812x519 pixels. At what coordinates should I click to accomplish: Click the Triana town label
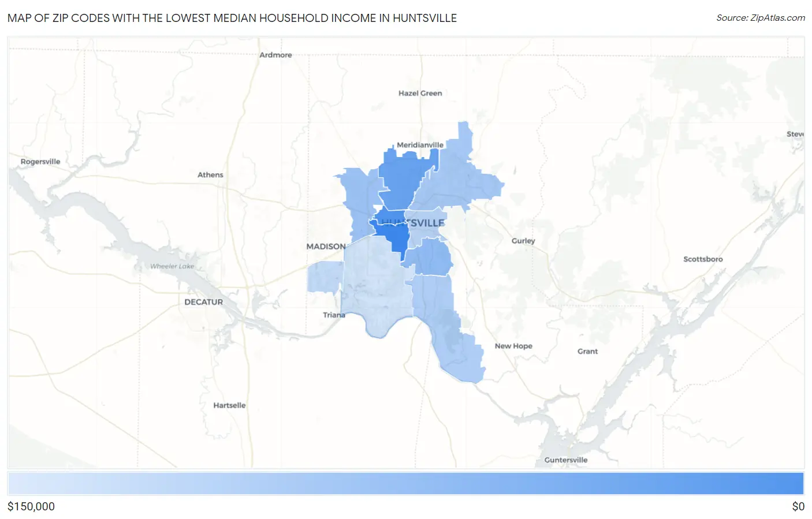coord(334,315)
